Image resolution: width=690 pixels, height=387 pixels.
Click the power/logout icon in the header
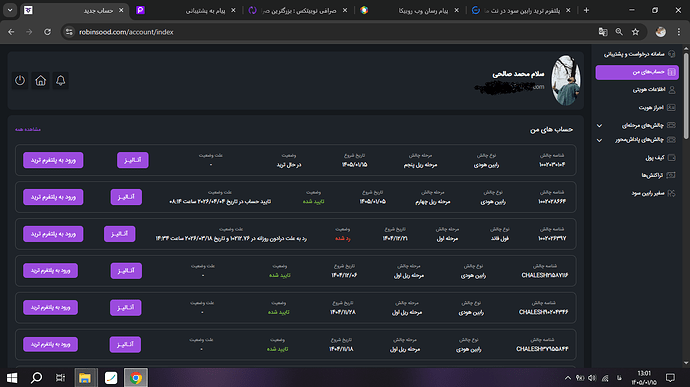pyautogui.click(x=20, y=81)
